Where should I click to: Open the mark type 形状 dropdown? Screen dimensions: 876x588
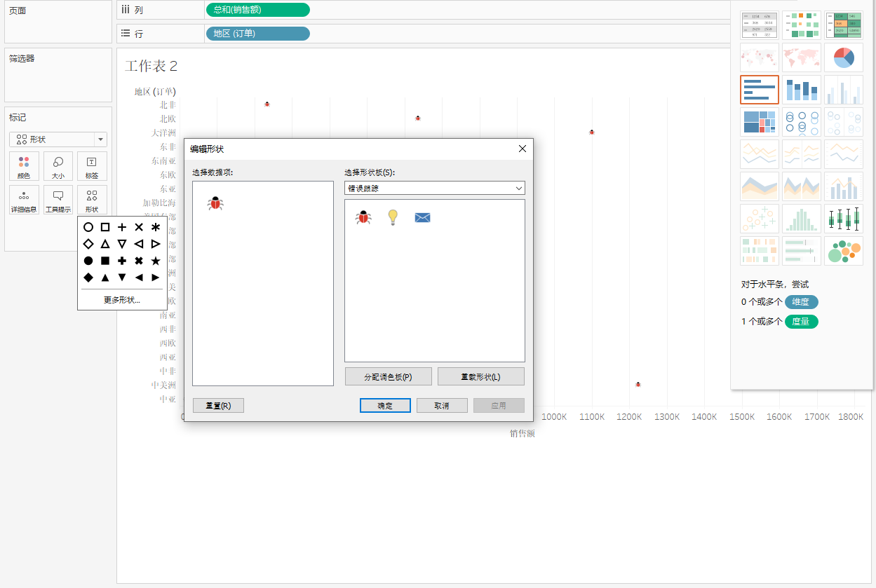point(58,139)
